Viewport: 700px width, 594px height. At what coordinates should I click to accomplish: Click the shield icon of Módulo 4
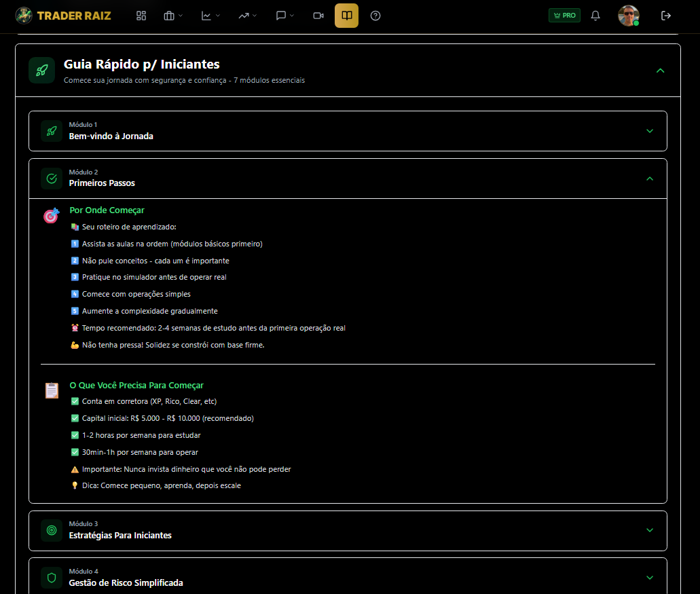[x=52, y=578]
